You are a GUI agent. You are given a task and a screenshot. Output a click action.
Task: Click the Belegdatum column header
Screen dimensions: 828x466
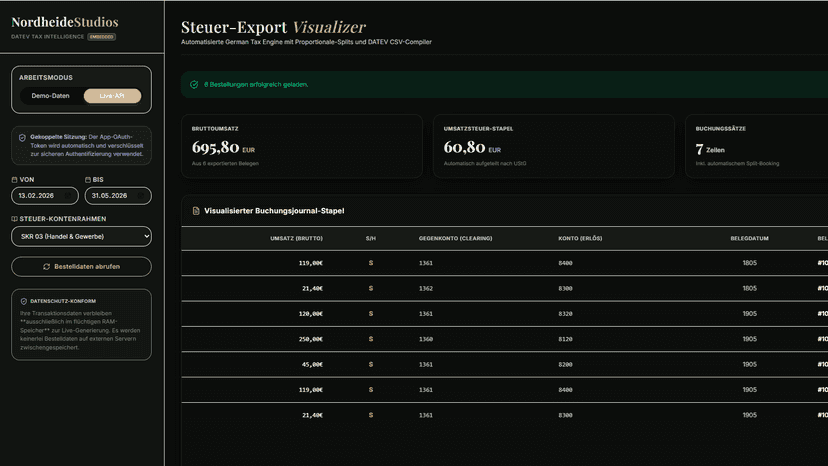click(x=749, y=238)
